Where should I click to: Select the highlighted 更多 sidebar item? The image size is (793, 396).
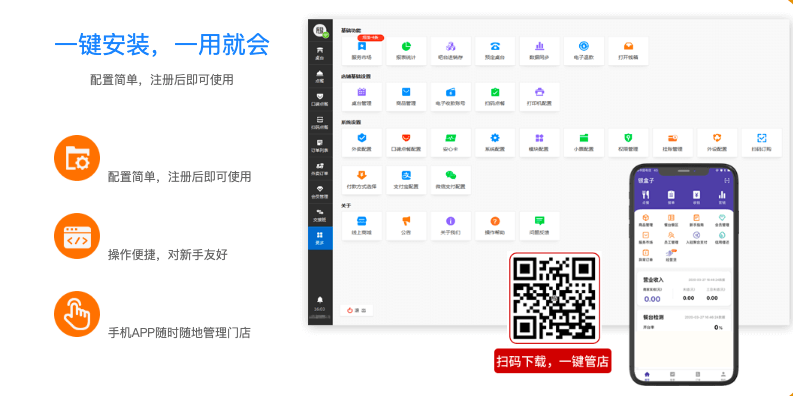tap(320, 238)
